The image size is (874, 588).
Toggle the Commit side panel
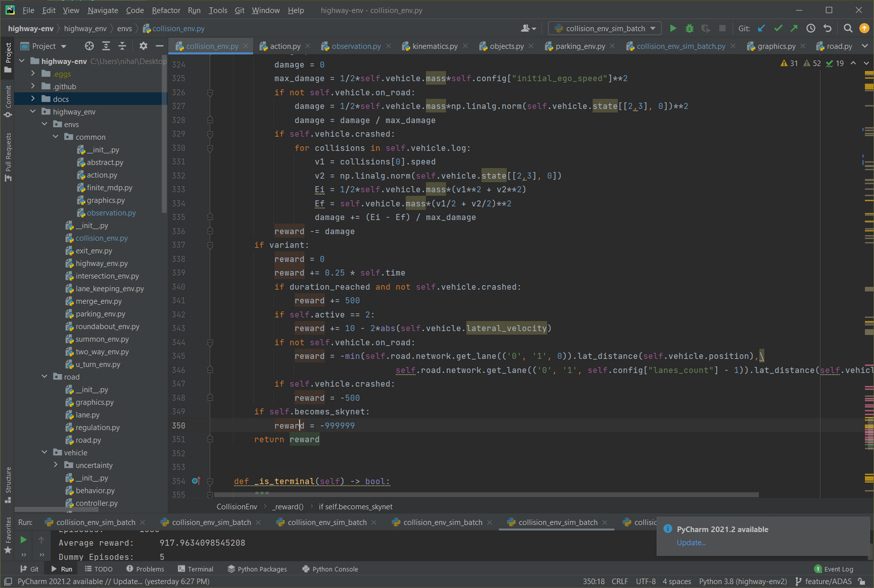click(8, 101)
